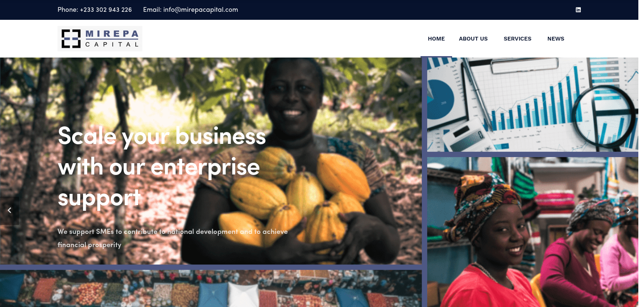Viewport: 644px width, 307px height.
Task: Click the bracket emblem in the logo
Action: pyautogui.click(x=71, y=39)
